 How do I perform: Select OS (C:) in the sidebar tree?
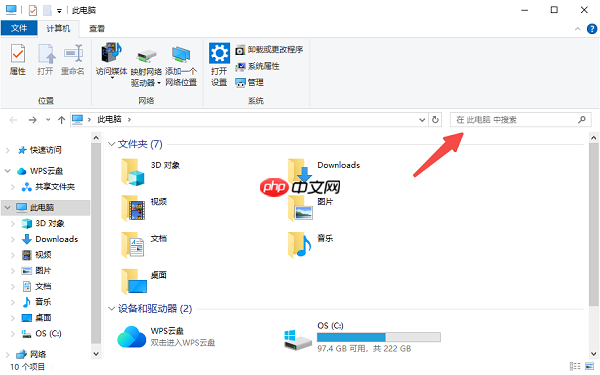point(42,334)
